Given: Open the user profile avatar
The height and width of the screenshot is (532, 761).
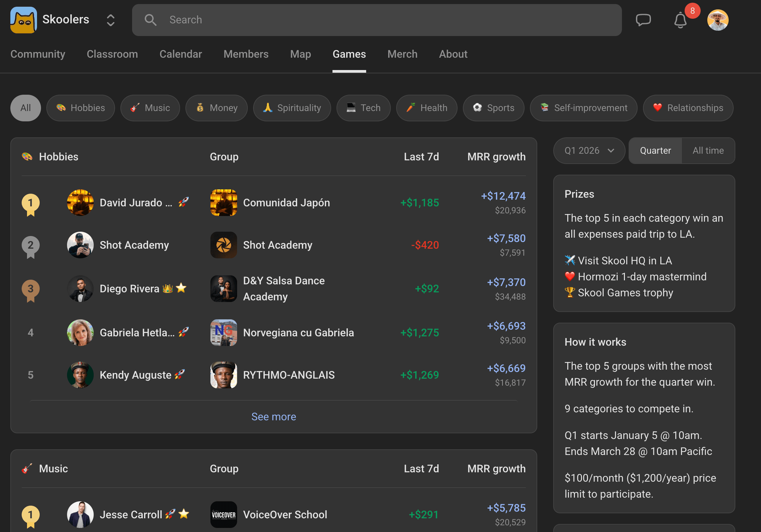Looking at the screenshot, I should [x=718, y=20].
